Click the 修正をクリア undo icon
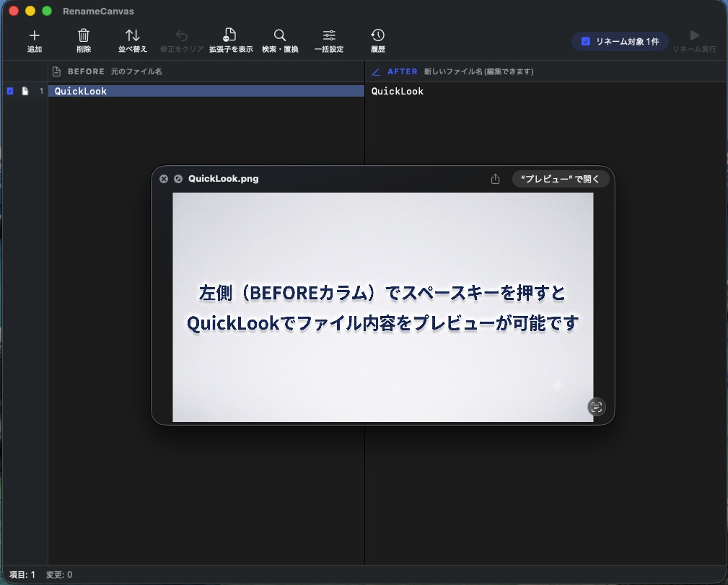This screenshot has width=728, height=585. [x=182, y=35]
